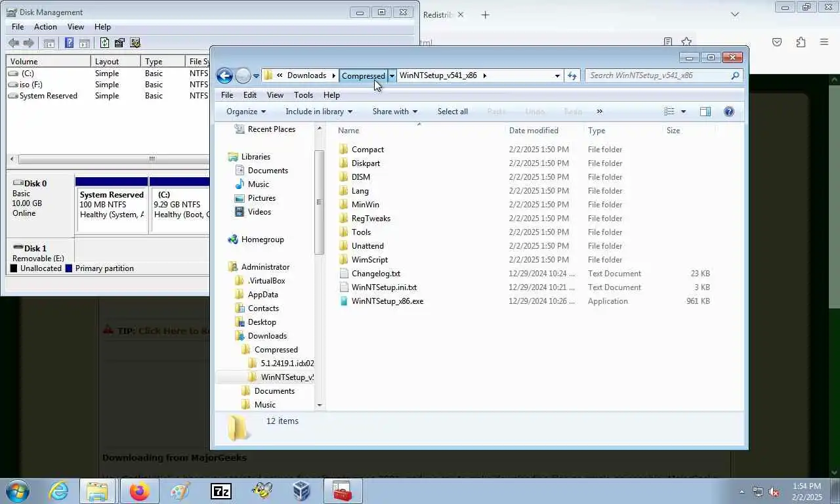Select the WinNTSetup.ini.txt file
The image size is (840, 504).
[384, 287]
